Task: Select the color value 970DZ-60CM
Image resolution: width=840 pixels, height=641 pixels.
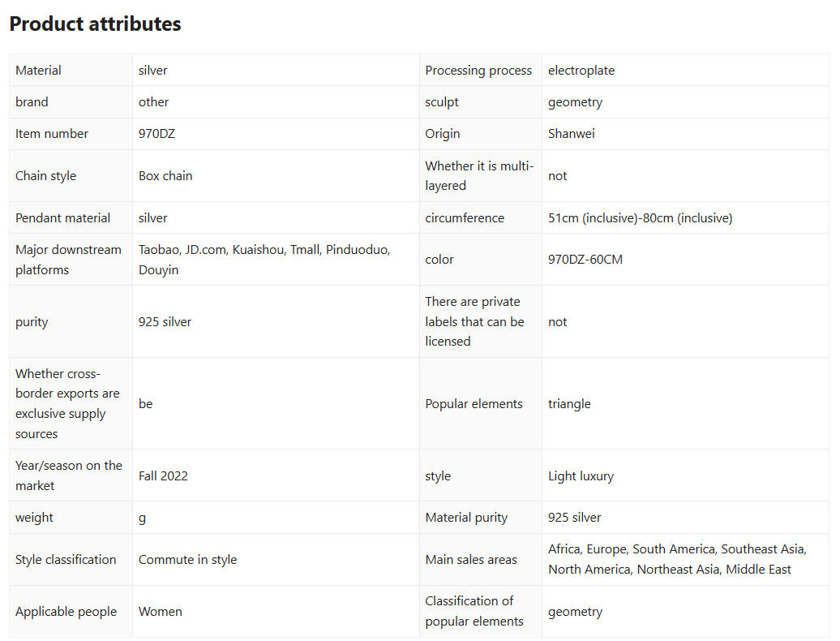Action: (x=585, y=260)
